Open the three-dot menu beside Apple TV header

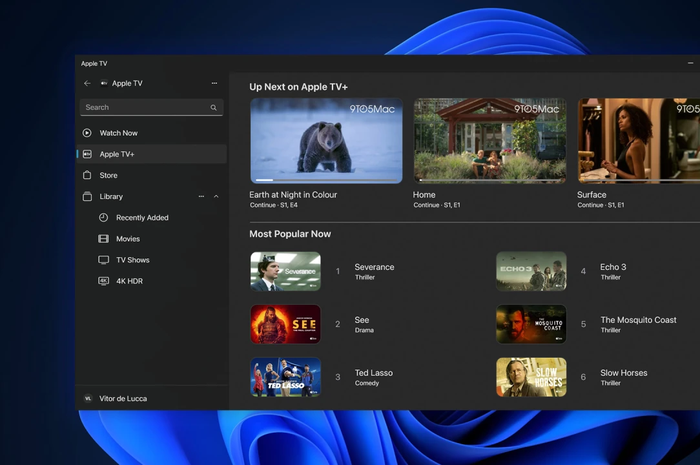(x=214, y=83)
